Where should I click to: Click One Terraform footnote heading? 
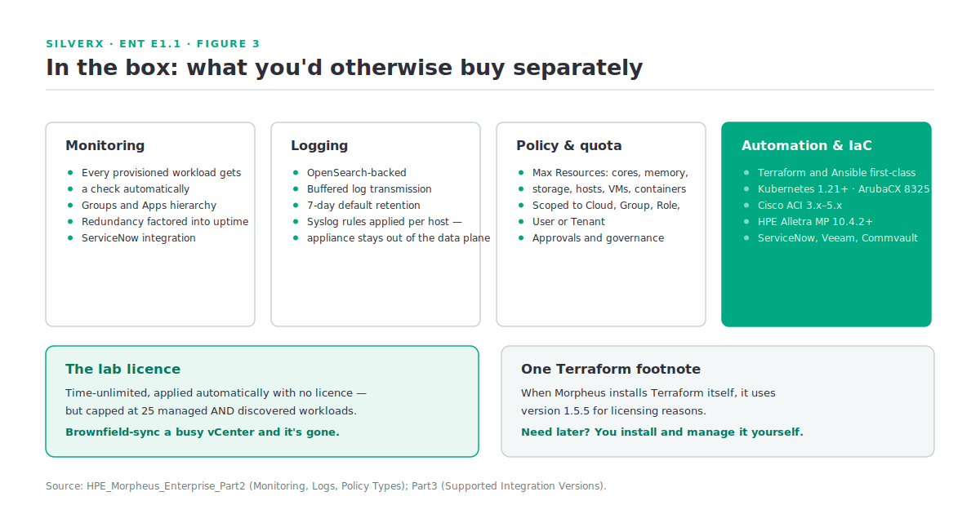[x=611, y=369]
